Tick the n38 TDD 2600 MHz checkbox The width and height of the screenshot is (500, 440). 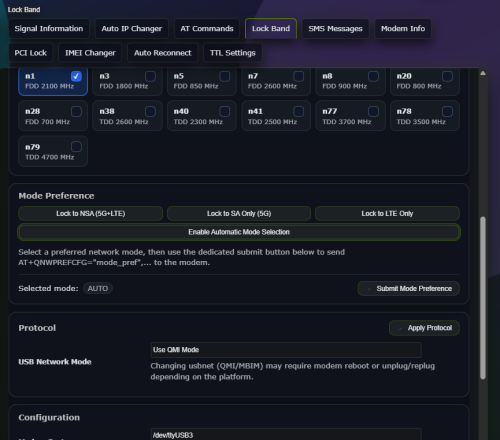click(x=150, y=111)
